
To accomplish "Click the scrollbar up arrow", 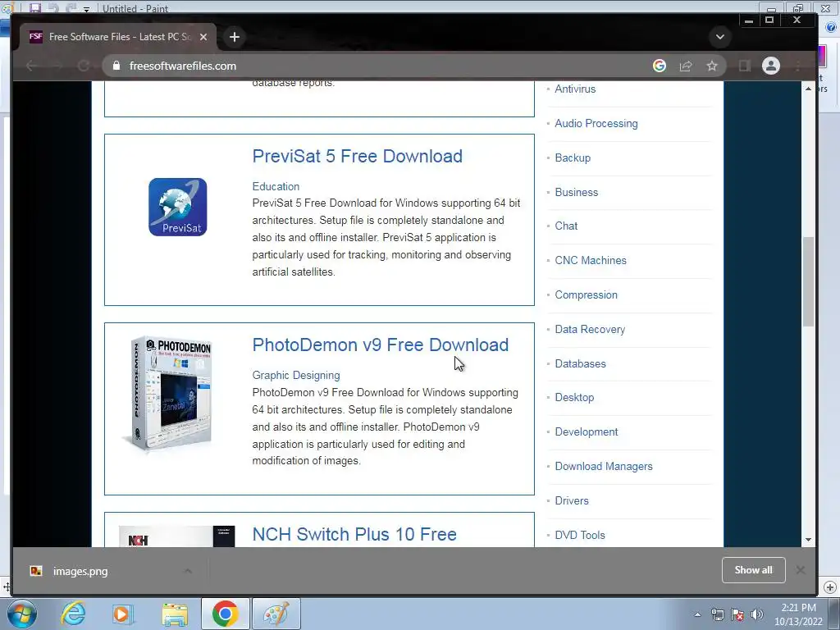I will 808,89.
